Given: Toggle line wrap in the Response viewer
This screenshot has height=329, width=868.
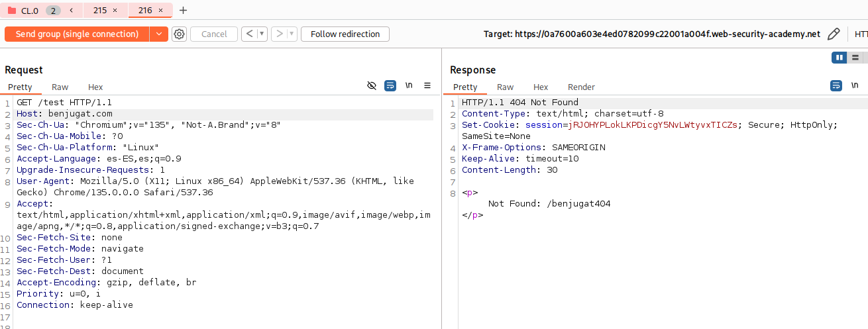Looking at the screenshot, I should point(836,85).
